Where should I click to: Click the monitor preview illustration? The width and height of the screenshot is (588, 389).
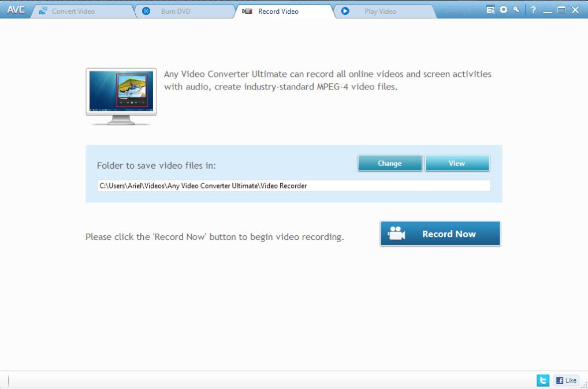121,97
